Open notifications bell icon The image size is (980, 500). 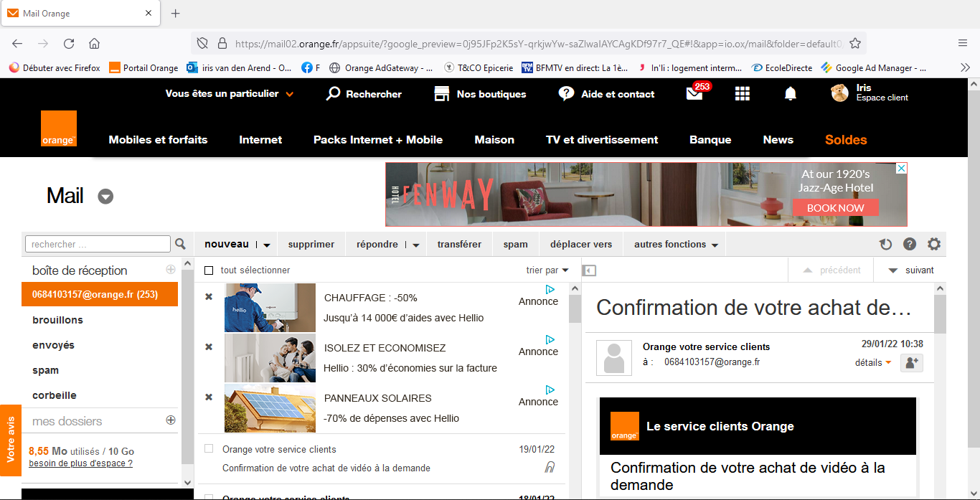[x=790, y=94]
